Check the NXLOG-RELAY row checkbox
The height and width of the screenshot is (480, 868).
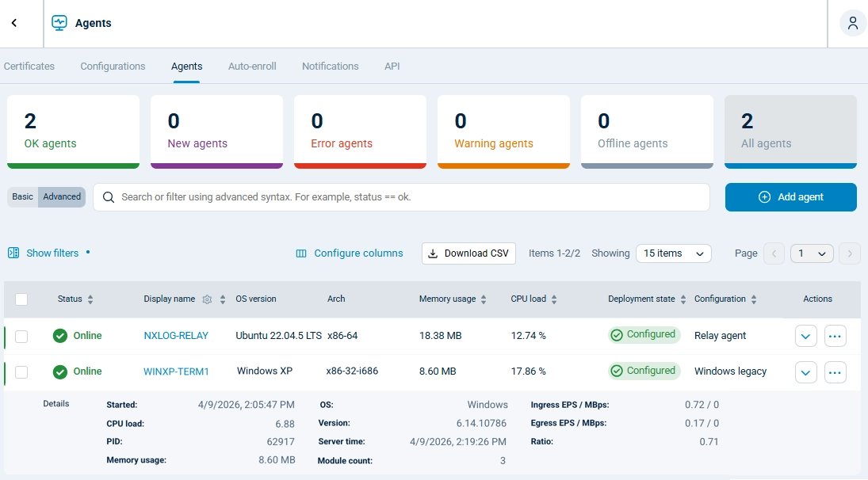click(21, 336)
